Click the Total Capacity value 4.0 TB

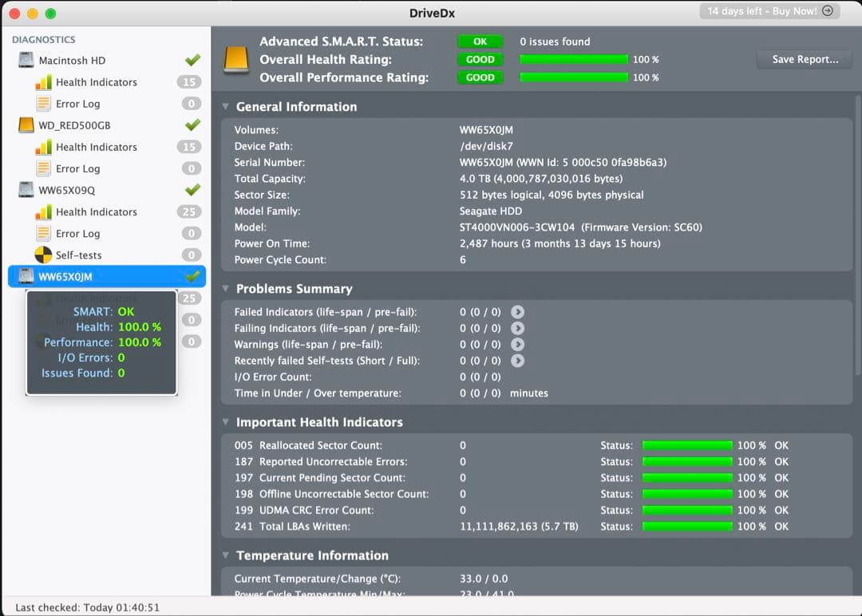pos(541,179)
